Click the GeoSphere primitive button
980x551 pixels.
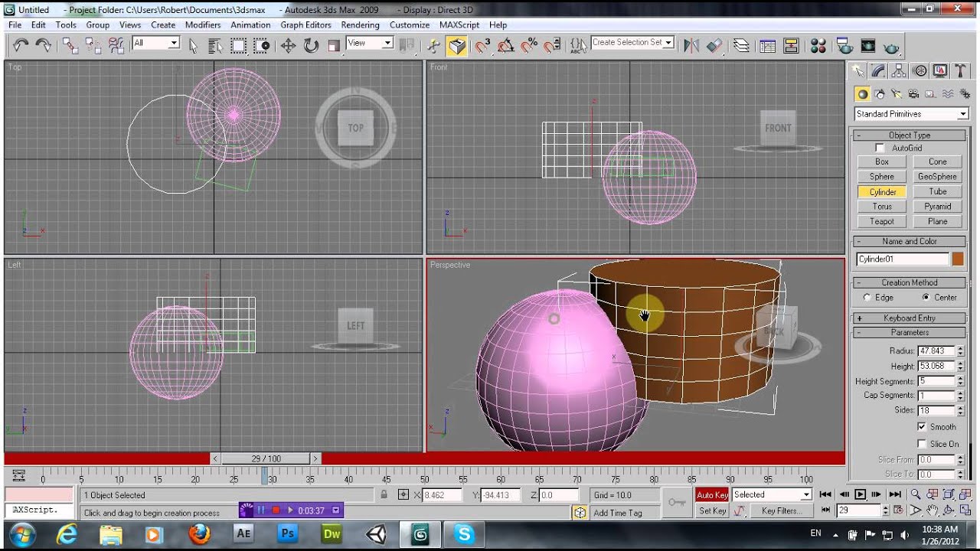click(x=938, y=177)
